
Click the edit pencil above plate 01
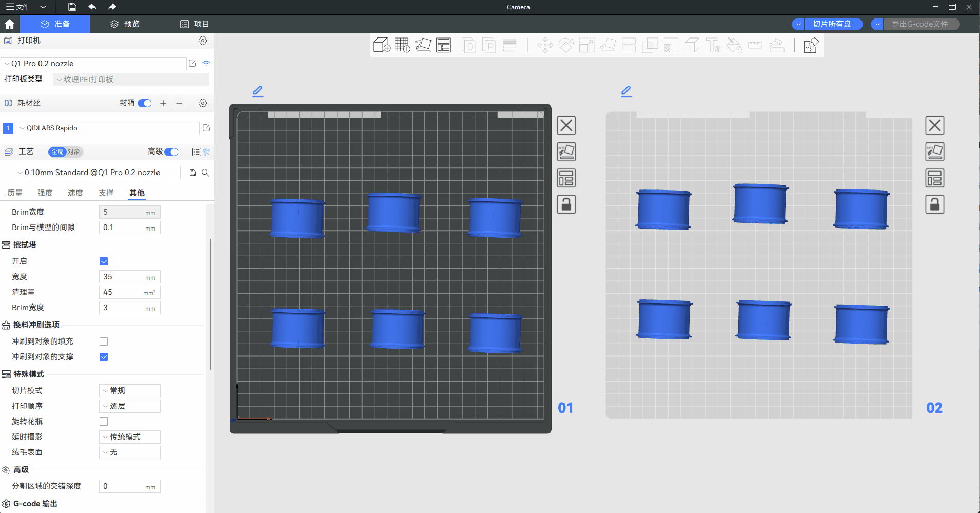pyautogui.click(x=258, y=91)
